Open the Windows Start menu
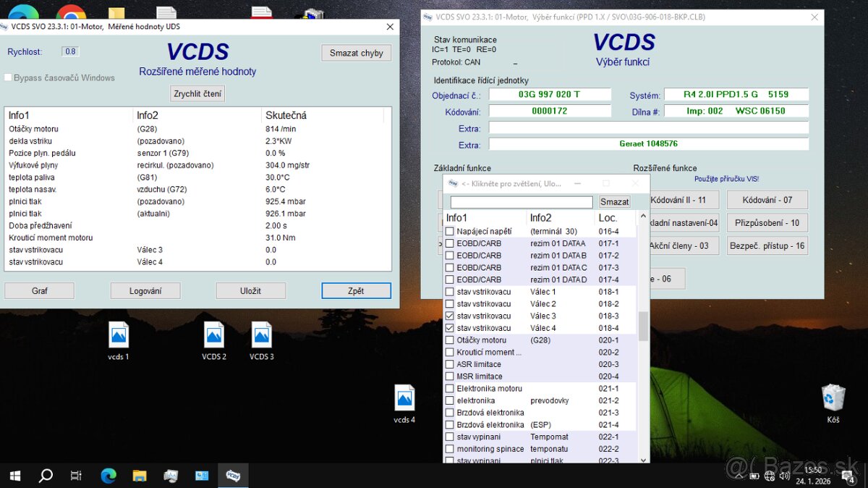This screenshot has width=868, height=488. coord(14,476)
